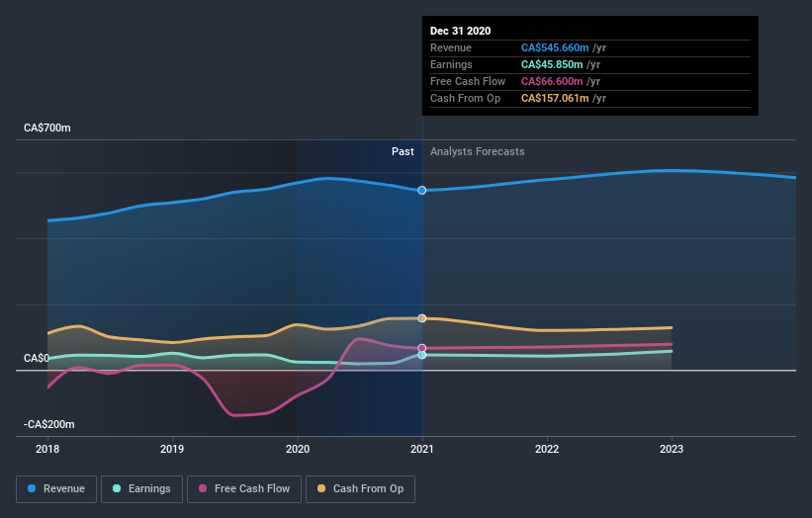Click the Revenue row label in tooltip
Viewport: 812px width, 518px height.
pos(451,47)
